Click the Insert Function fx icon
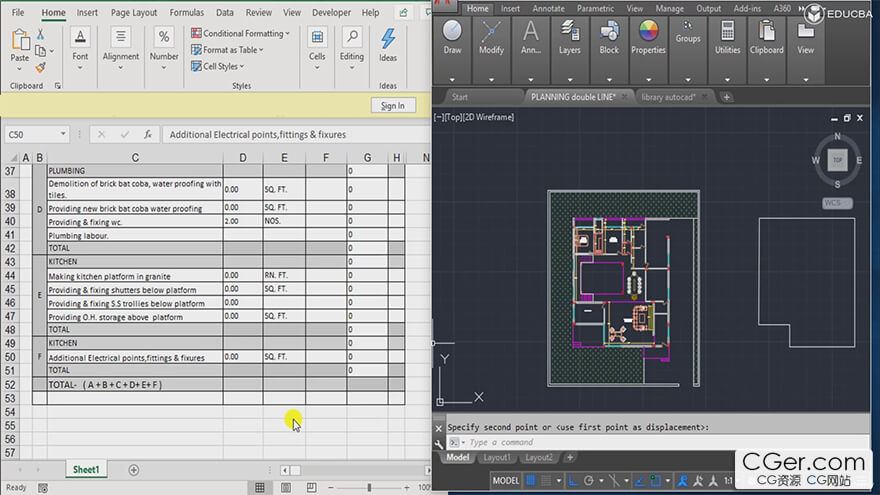The image size is (880, 495). (x=148, y=135)
